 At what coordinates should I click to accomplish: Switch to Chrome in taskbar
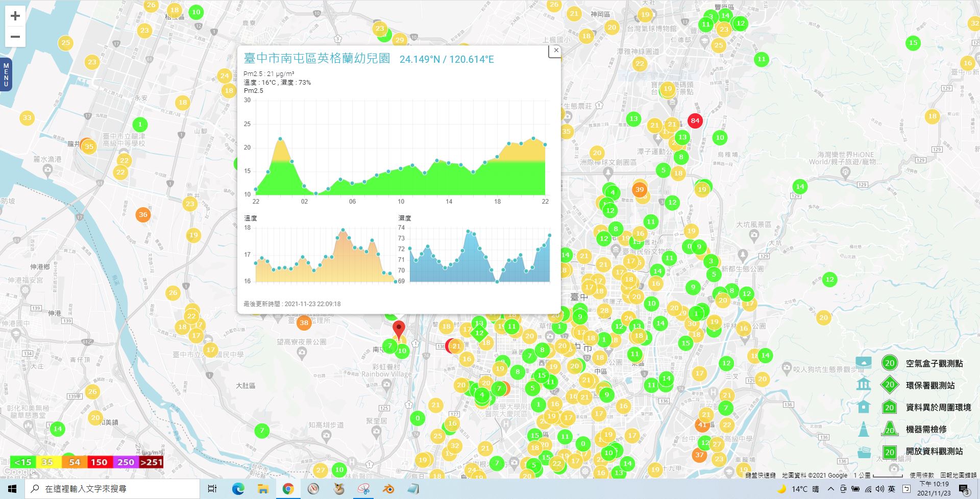pos(288,489)
